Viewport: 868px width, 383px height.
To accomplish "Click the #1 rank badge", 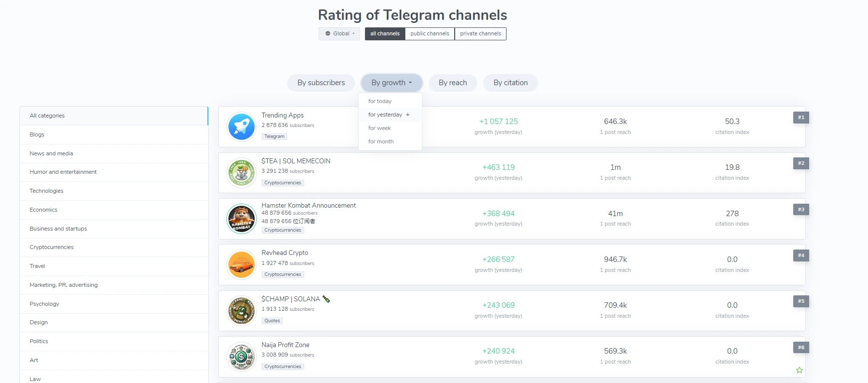I will (x=801, y=118).
